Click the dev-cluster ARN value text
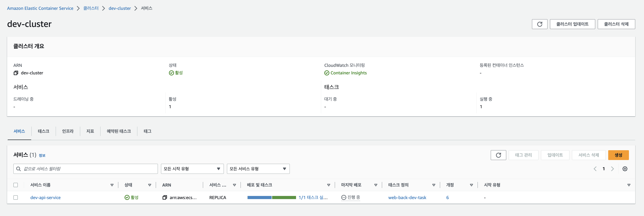The image size is (644, 216). (32, 73)
